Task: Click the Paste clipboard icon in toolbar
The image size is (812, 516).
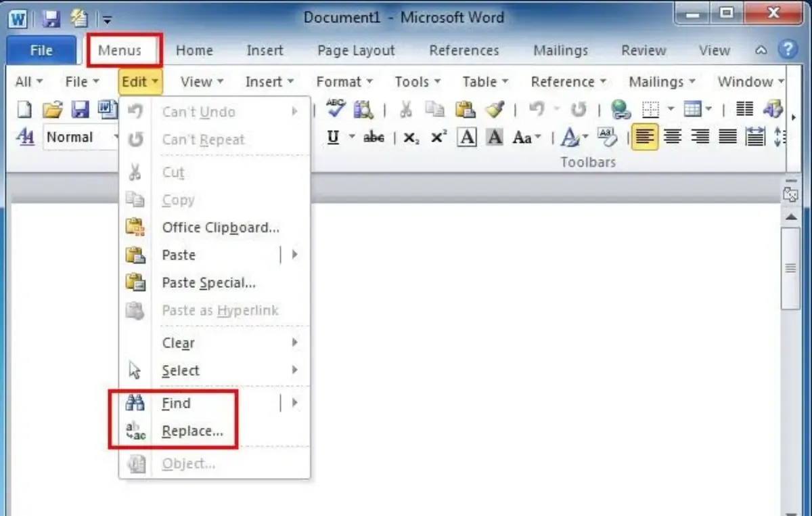Action: (465, 109)
